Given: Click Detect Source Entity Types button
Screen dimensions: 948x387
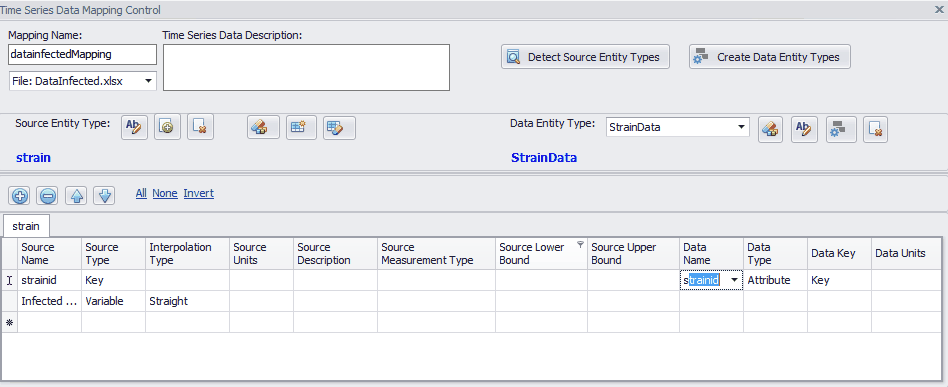Looking at the screenshot, I should (x=585, y=57).
